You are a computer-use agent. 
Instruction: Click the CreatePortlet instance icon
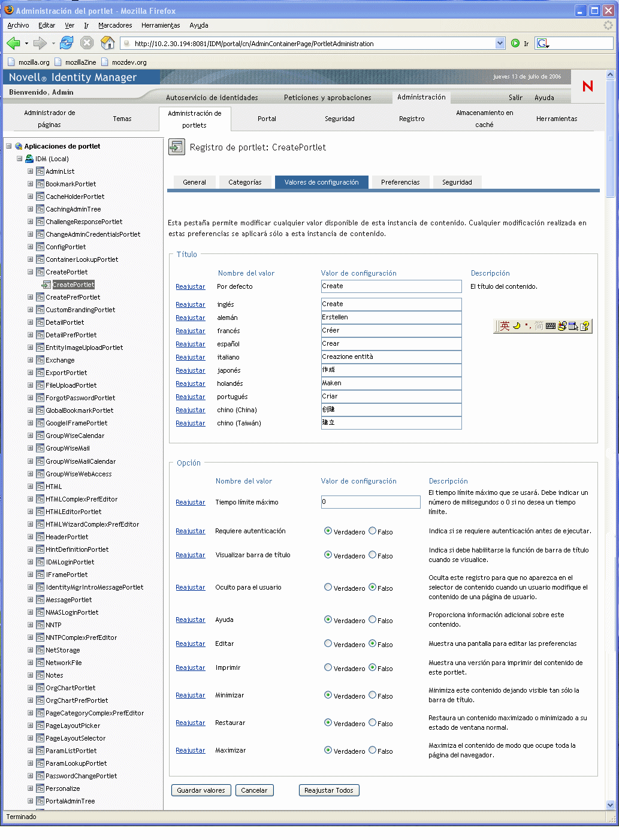46,285
